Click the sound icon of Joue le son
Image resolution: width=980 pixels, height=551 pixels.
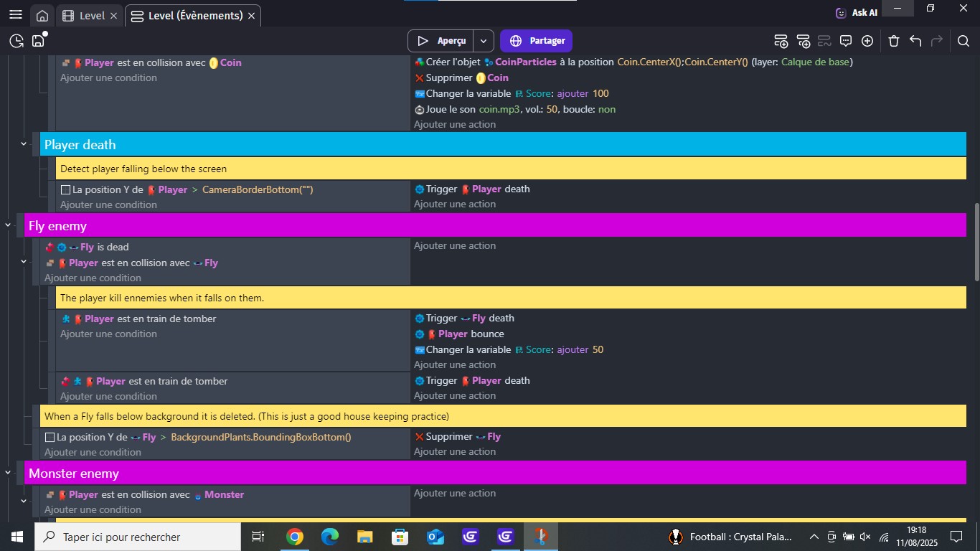(x=420, y=109)
